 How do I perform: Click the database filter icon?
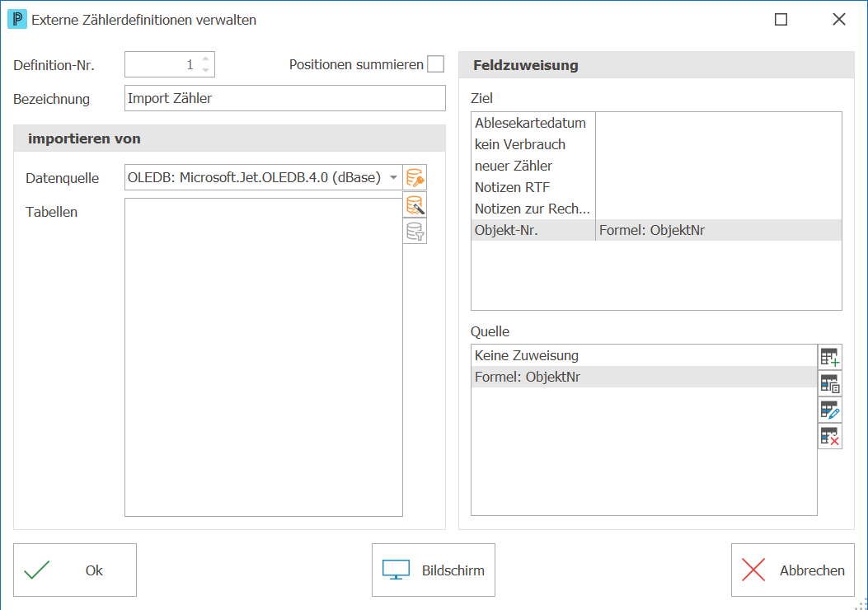[x=415, y=231]
